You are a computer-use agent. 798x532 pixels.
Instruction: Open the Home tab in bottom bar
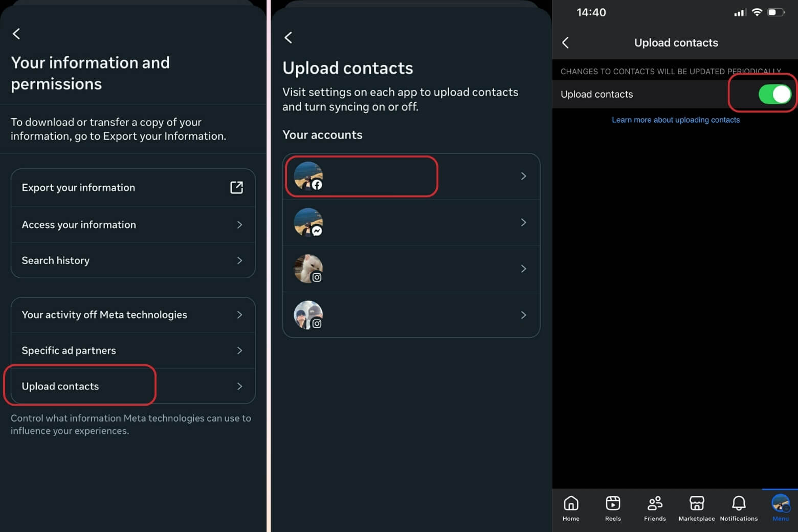click(x=571, y=508)
